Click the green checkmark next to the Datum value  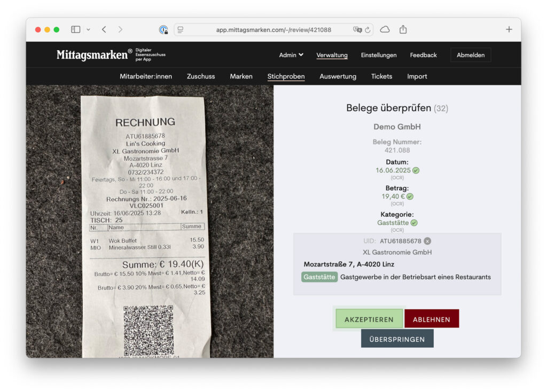(x=416, y=170)
